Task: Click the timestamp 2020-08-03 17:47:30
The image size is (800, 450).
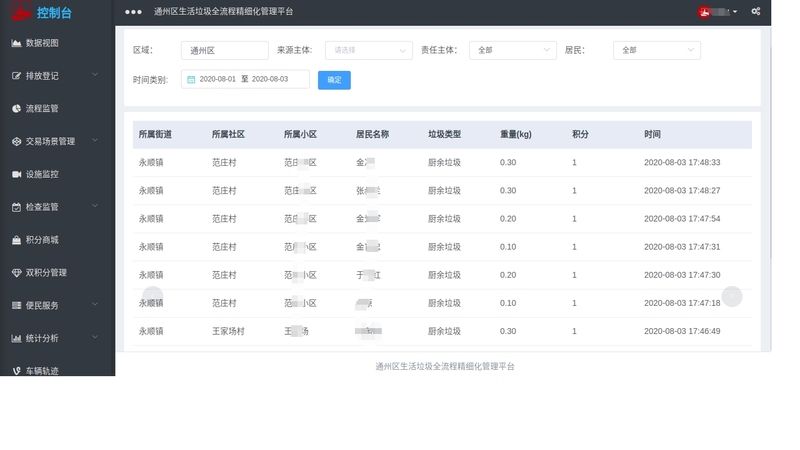Action: (682, 275)
